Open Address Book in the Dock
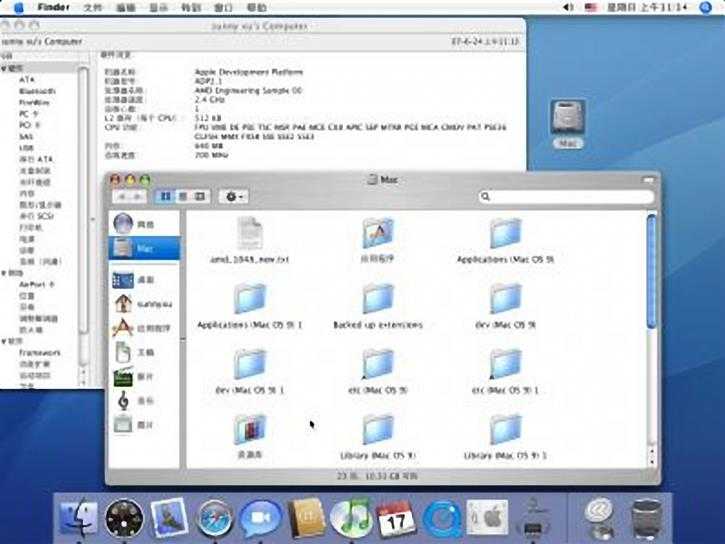725x544 pixels. (306, 517)
